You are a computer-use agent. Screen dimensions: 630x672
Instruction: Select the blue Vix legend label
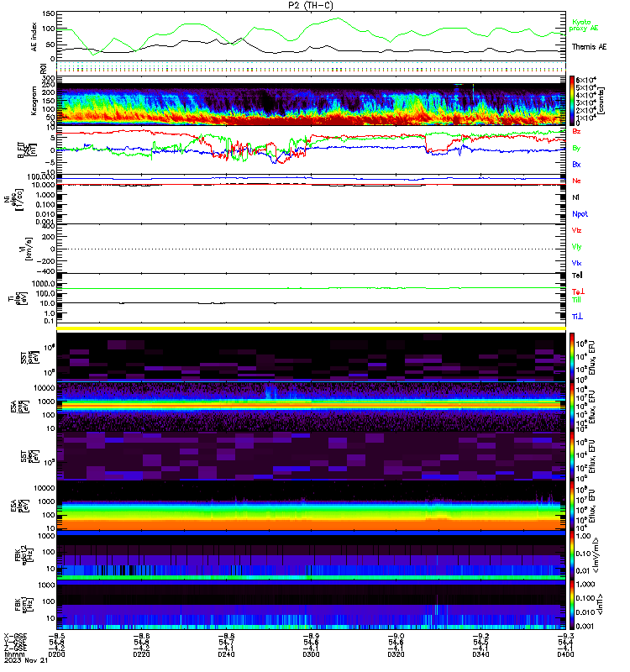[576, 263]
